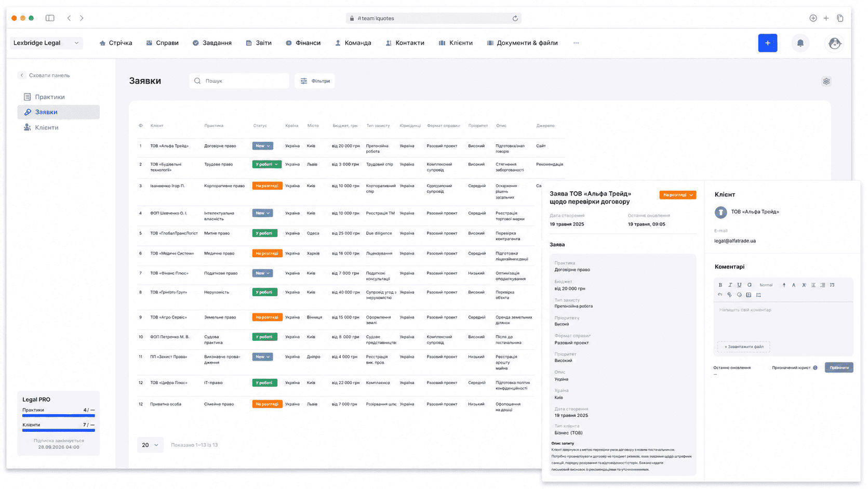Image resolution: width=868 pixels, height=489 pixels.
Task: Toggle bold in the comment editor
Action: click(720, 285)
